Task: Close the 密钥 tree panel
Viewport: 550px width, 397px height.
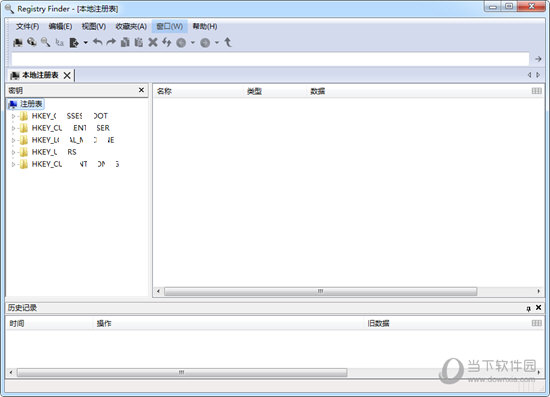Action: pos(141,90)
